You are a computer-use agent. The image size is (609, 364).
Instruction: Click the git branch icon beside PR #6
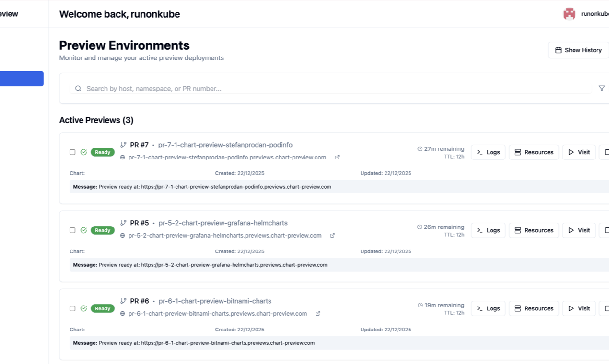(124, 301)
